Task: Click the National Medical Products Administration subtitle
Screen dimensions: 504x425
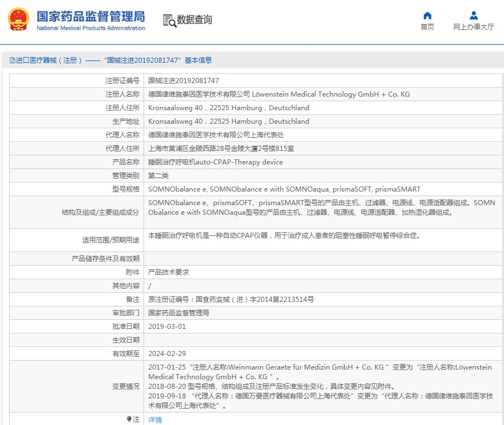Action: pos(90,28)
